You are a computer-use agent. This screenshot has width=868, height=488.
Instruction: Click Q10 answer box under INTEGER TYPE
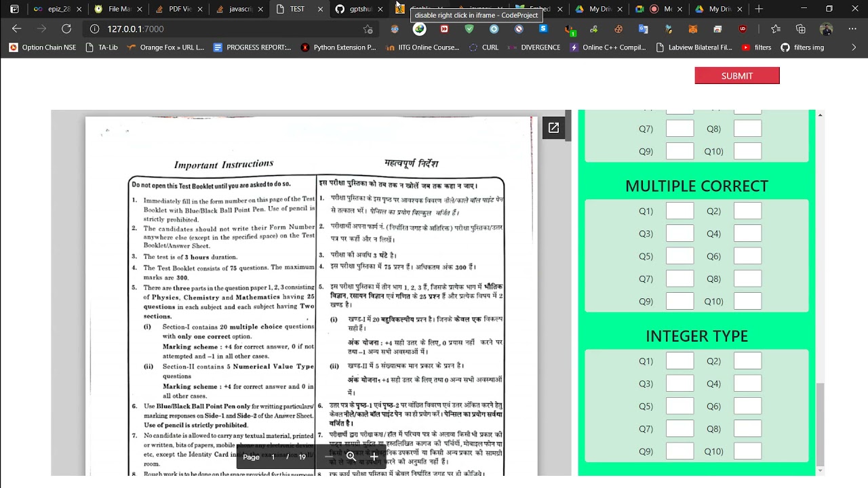point(747,451)
